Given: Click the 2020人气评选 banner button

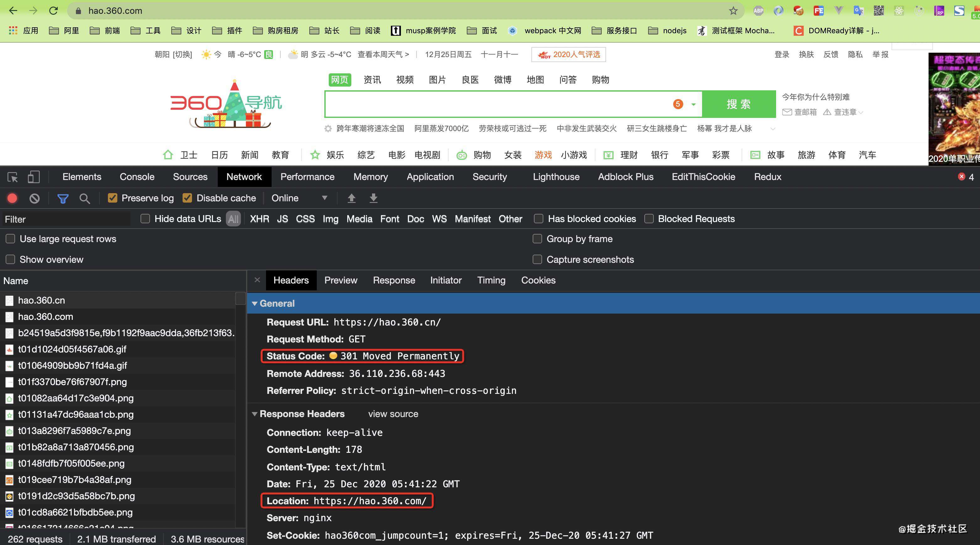Looking at the screenshot, I should click(x=568, y=54).
